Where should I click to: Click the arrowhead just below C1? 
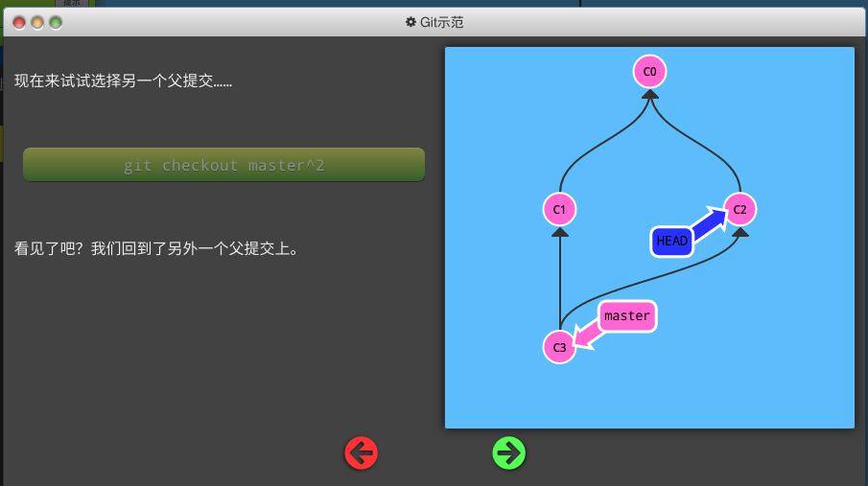point(559,231)
